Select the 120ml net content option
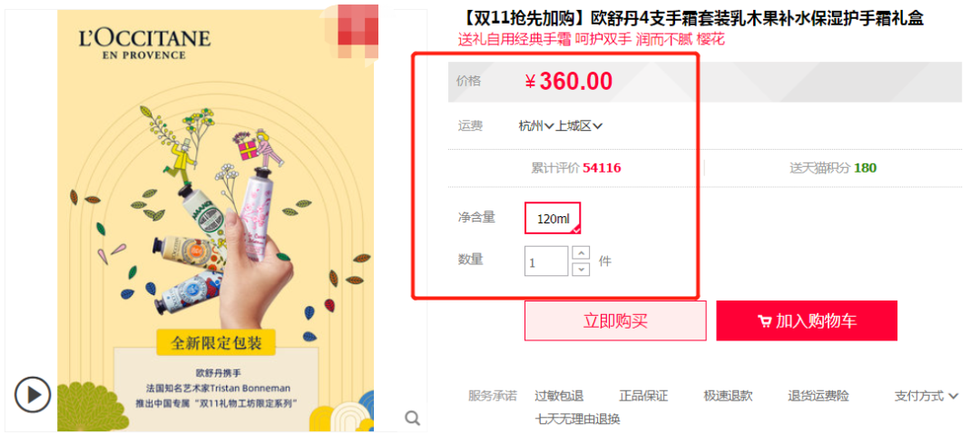The width and height of the screenshot is (980, 444). pos(554,218)
